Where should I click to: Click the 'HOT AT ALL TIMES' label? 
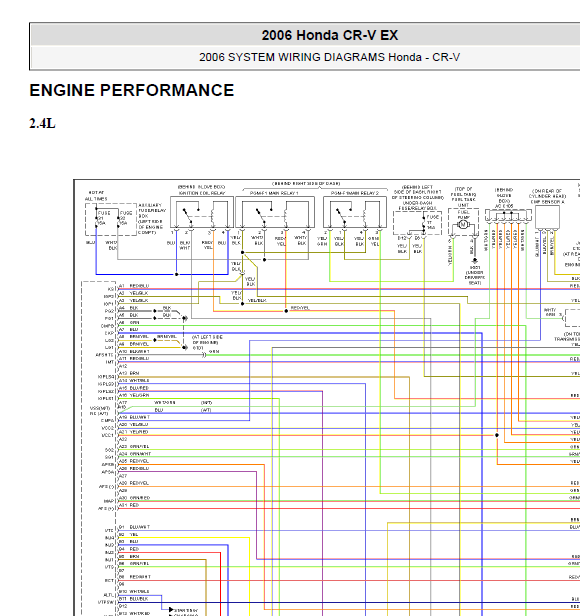point(96,196)
